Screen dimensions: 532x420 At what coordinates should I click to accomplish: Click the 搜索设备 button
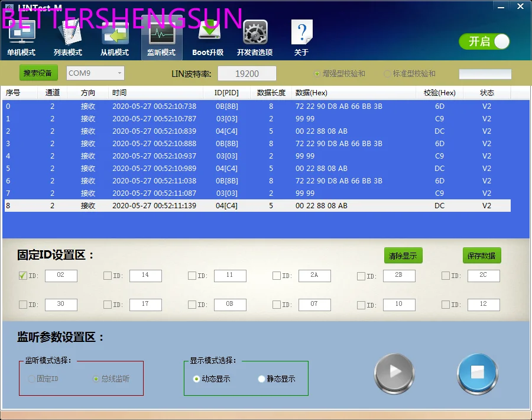pyautogui.click(x=38, y=73)
